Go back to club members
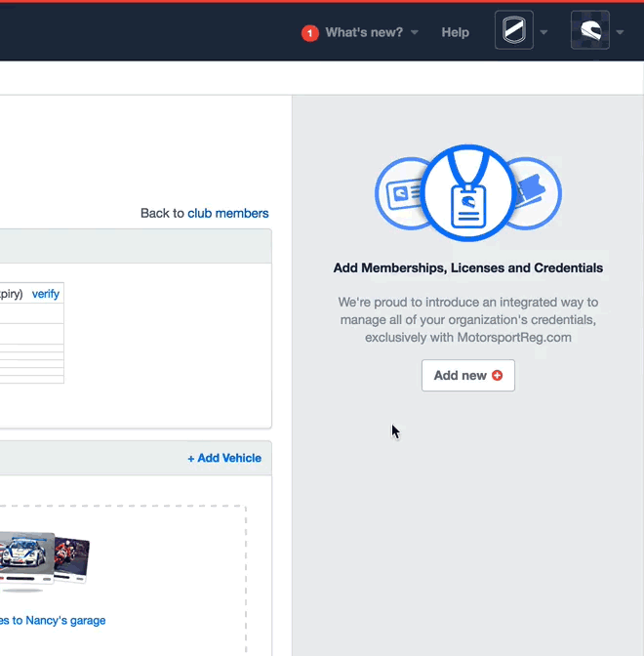 [228, 214]
